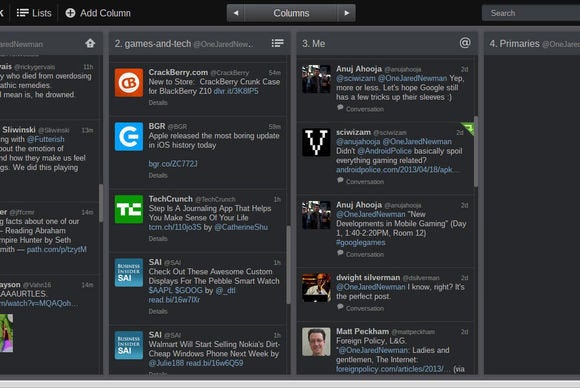Open dwight silverman avatar
This screenshot has height=388, width=580.
point(316,287)
